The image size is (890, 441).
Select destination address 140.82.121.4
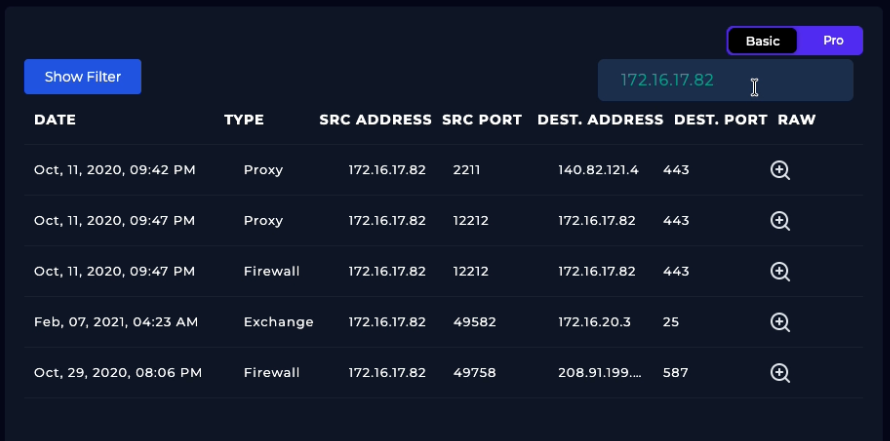(598, 170)
